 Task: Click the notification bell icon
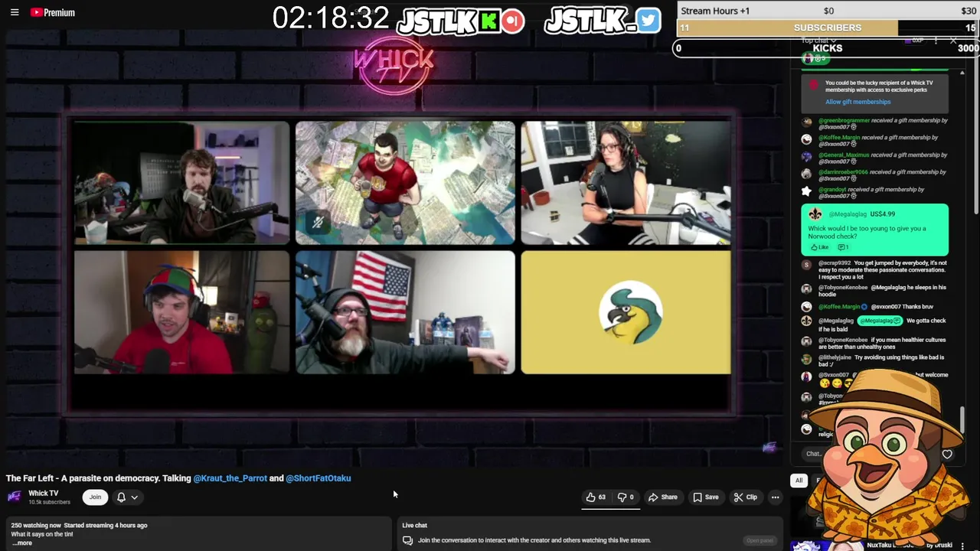pos(121,497)
